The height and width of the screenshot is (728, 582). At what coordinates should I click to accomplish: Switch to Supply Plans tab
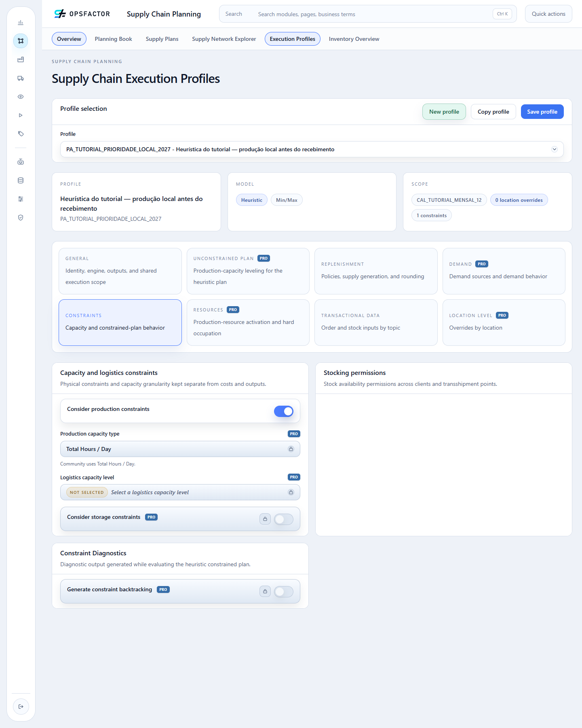162,39
